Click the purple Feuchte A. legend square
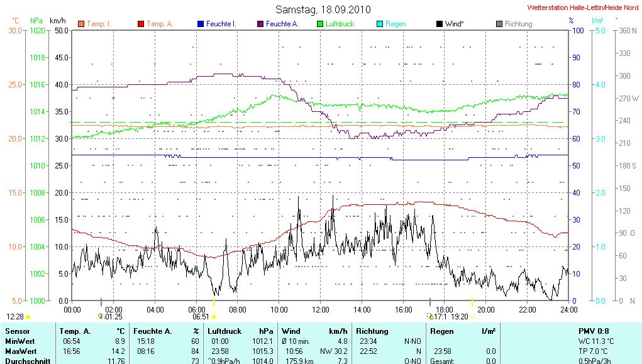Viewport: 642px width, 364px height. coord(260,24)
